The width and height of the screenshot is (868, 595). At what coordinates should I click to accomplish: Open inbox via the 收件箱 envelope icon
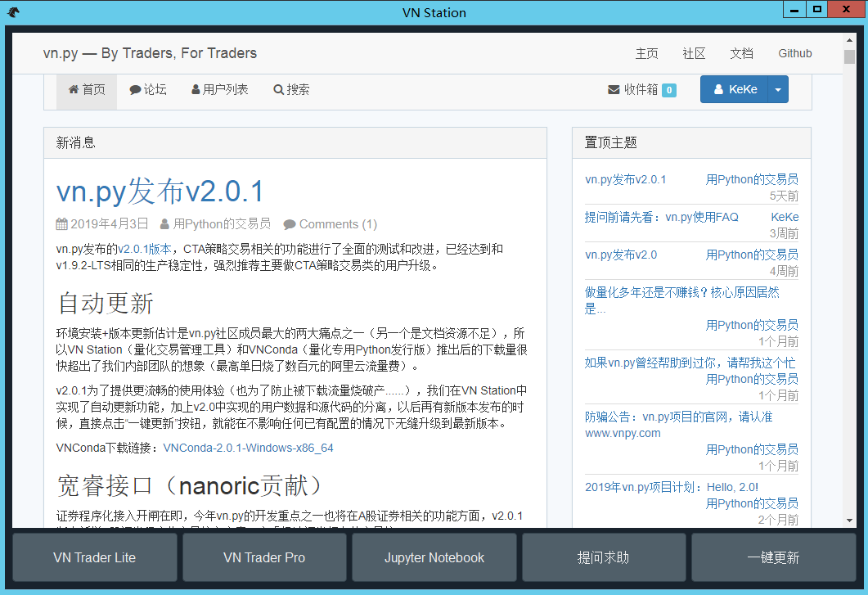[613, 90]
